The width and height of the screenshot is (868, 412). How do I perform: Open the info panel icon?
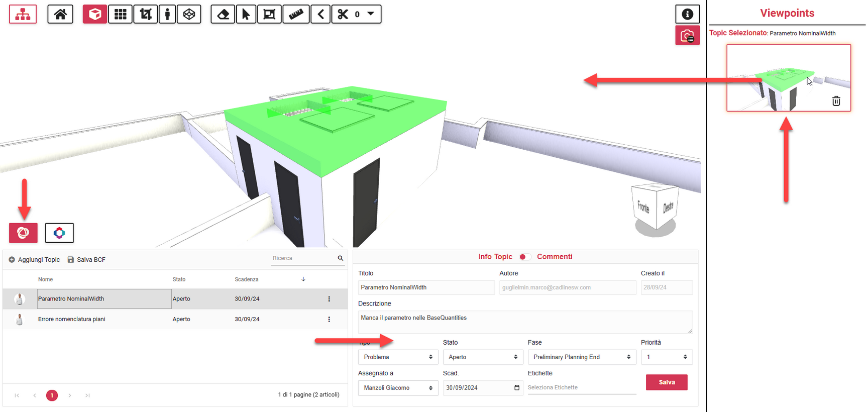[x=687, y=14]
